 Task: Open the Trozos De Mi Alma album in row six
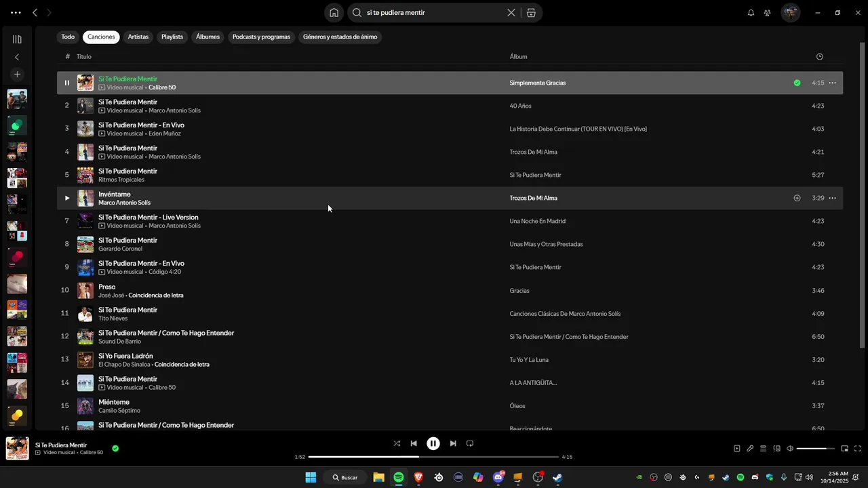[x=533, y=198]
